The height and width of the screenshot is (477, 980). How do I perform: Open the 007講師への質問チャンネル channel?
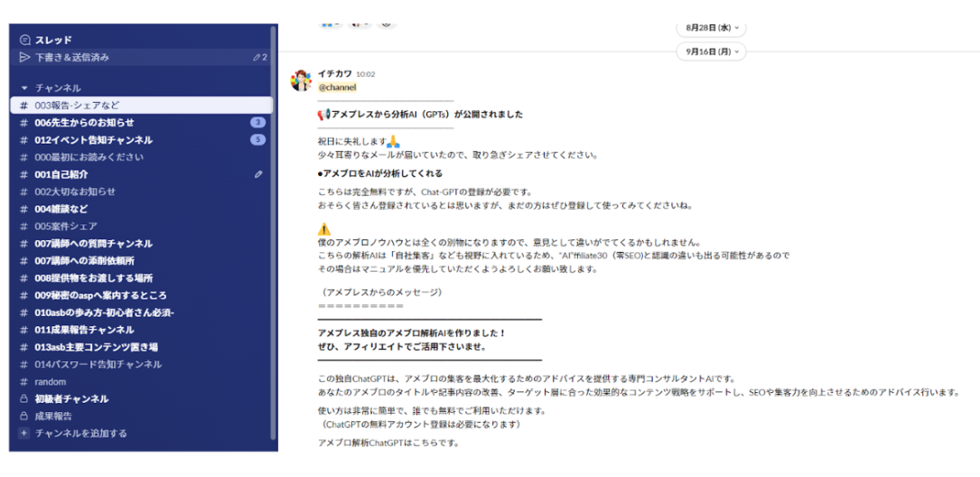(141, 243)
